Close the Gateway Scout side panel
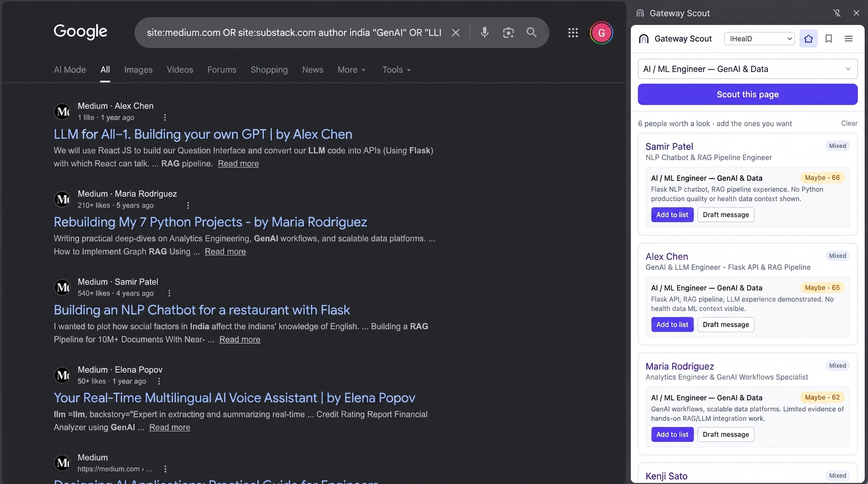This screenshot has height=484, width=868. tap(856, 13)
